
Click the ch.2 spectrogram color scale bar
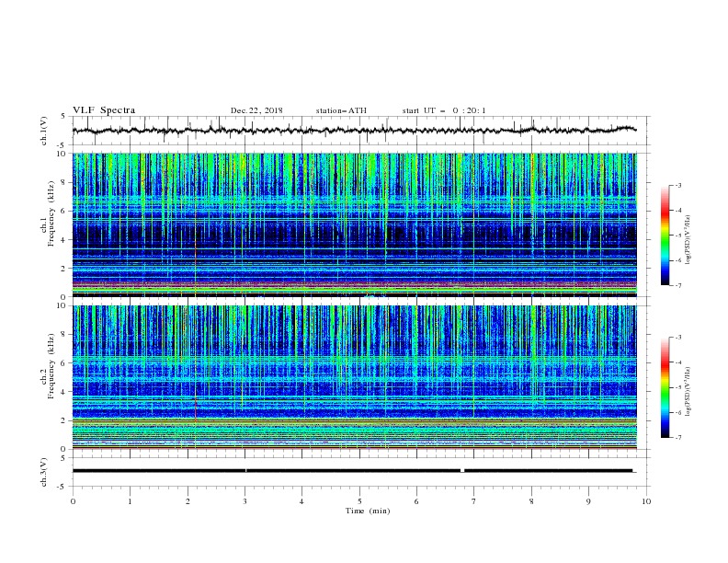pos(665,387)
